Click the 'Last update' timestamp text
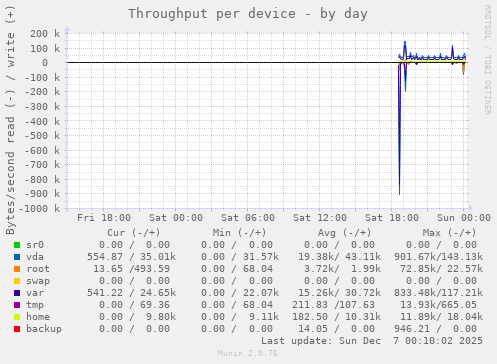Screen dimensions: 497x364 click(x=372, y=341)
